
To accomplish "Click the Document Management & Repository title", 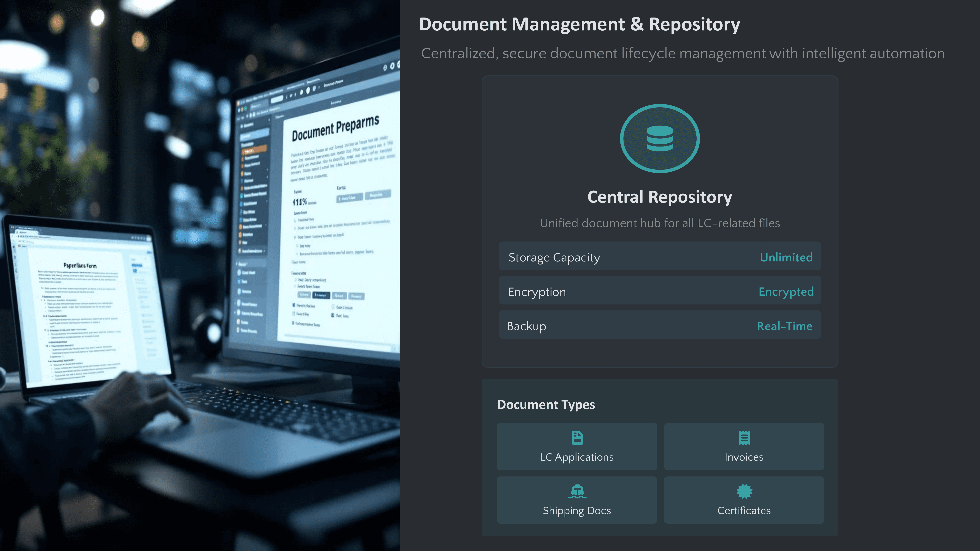I will (x=579, y=24).
